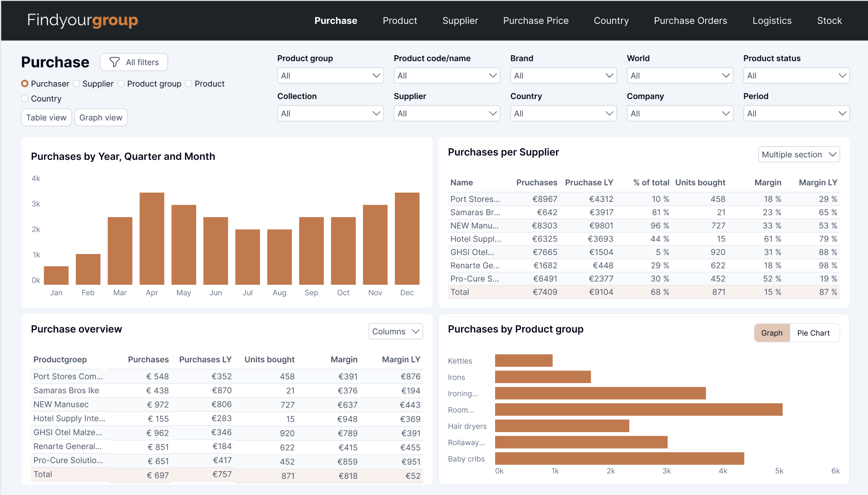Select the Supplier radio button

(76, 84)
